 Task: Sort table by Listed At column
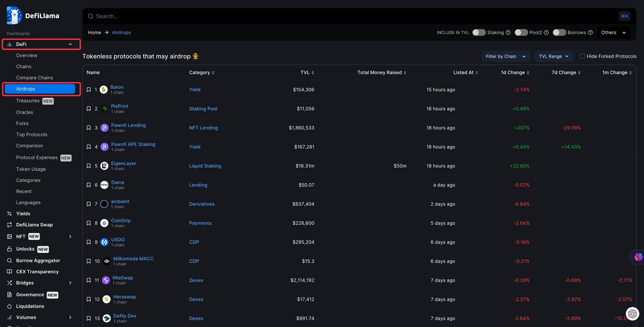click(465, 72)
